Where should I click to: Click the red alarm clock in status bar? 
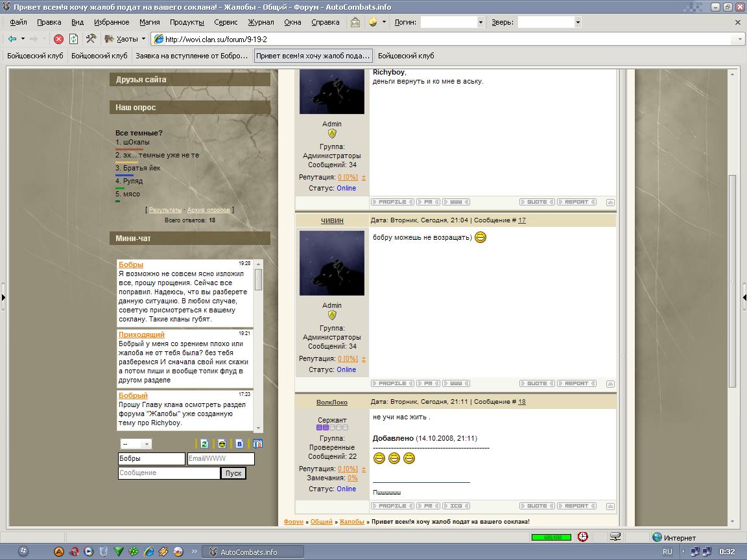coord(583,537)
